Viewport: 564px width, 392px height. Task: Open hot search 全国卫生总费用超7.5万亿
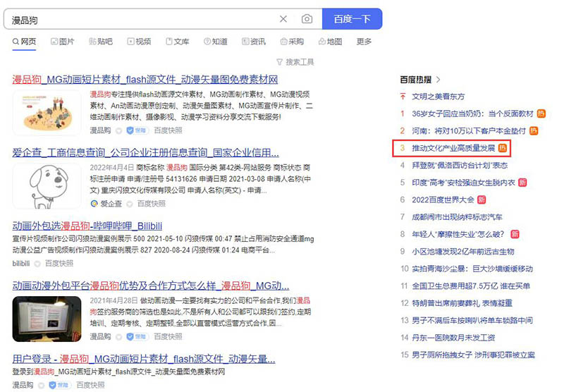click(471, 286)
